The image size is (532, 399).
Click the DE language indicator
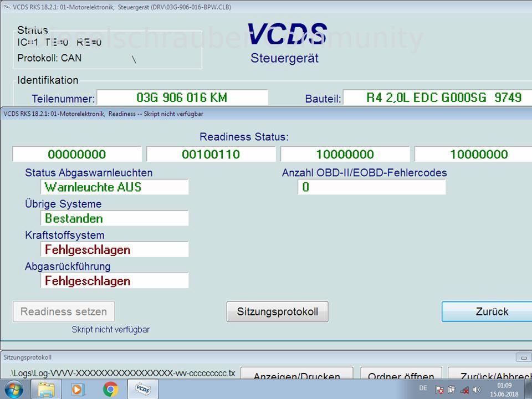423,388
